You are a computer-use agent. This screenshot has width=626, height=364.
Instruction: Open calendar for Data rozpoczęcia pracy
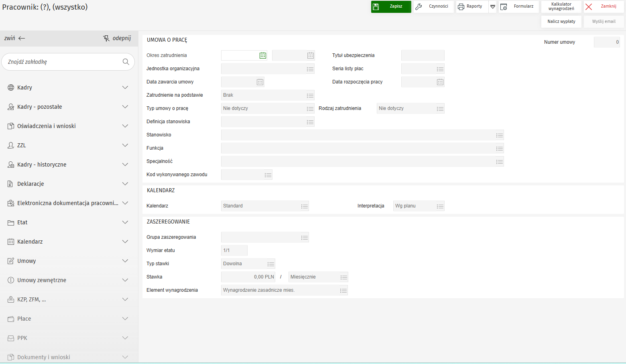point(440,82)
